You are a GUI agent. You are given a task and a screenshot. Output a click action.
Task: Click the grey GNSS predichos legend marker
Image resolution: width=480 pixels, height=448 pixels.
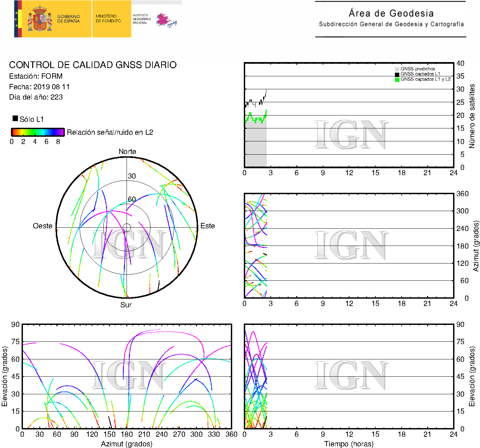point(397,69)
